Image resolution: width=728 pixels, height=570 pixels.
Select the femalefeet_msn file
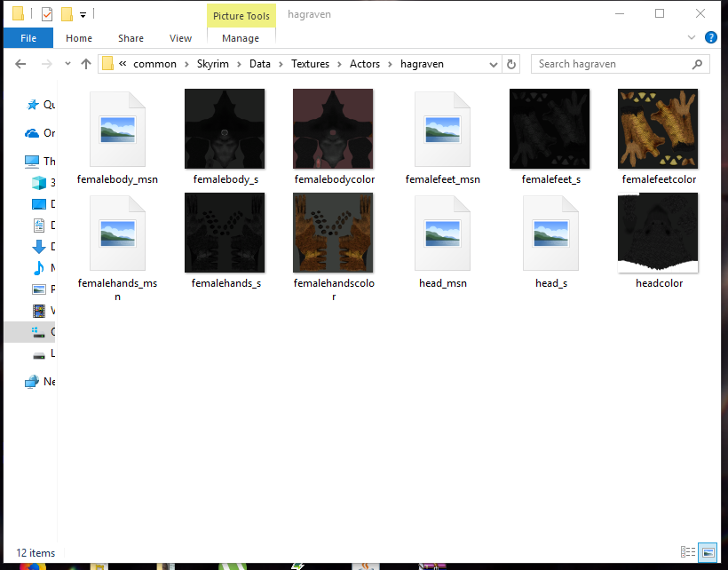(x=442, y=138)
